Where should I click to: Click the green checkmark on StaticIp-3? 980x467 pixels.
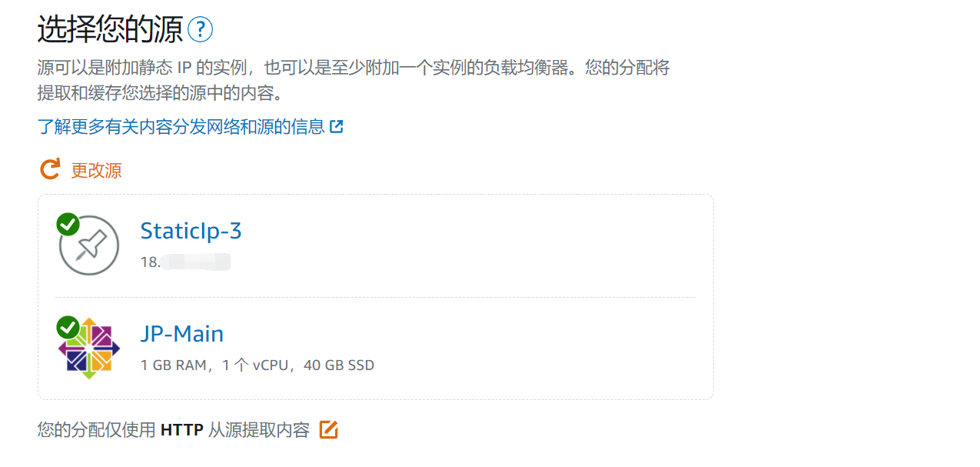click(x=68, y=224)
